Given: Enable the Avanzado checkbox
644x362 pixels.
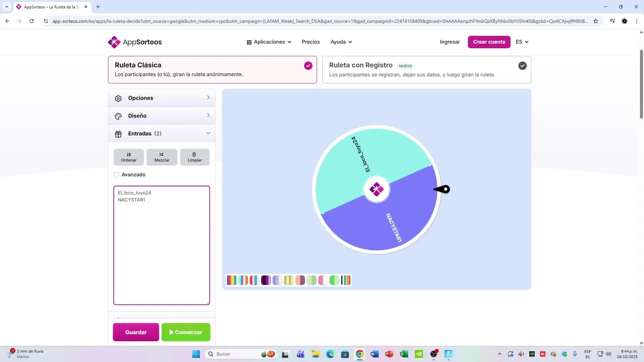Looking at the screenshot, I should [116, 175].
